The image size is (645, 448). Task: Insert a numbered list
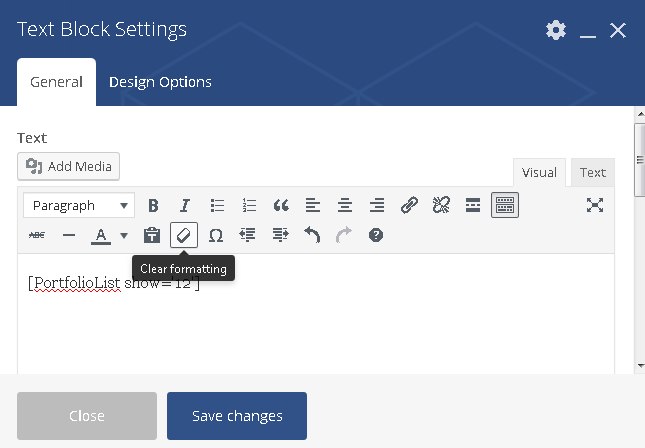(x=249, y=205)
